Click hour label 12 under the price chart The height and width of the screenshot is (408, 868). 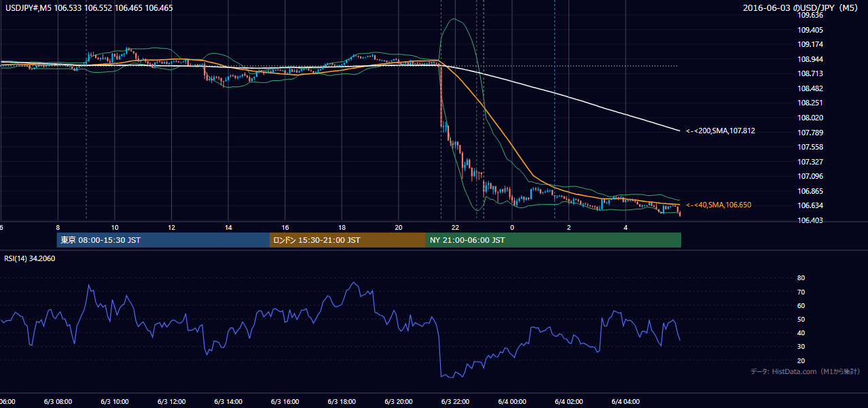coord(172,227)
